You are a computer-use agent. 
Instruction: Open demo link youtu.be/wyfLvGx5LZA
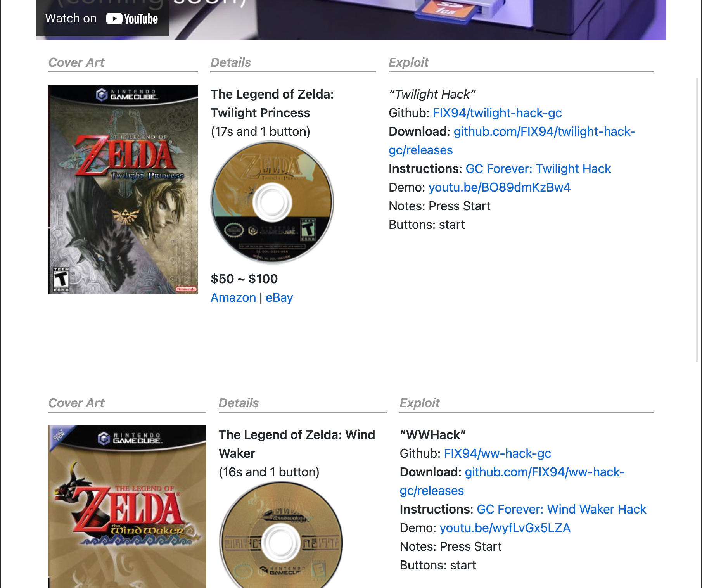(505, 528)
